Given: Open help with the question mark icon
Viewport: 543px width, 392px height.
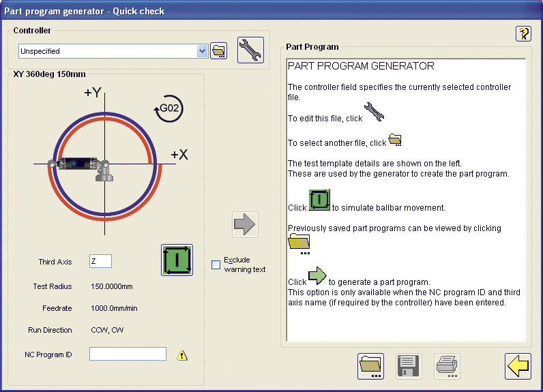Looking at the screenshot, I should pyautogui.click(x=523, y=33).
